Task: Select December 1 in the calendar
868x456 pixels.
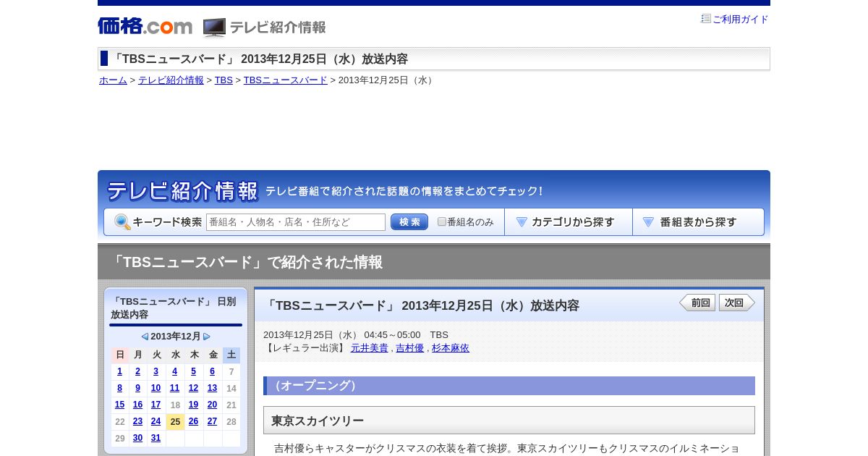Action: pyautogui.click(x=120, y=371)
